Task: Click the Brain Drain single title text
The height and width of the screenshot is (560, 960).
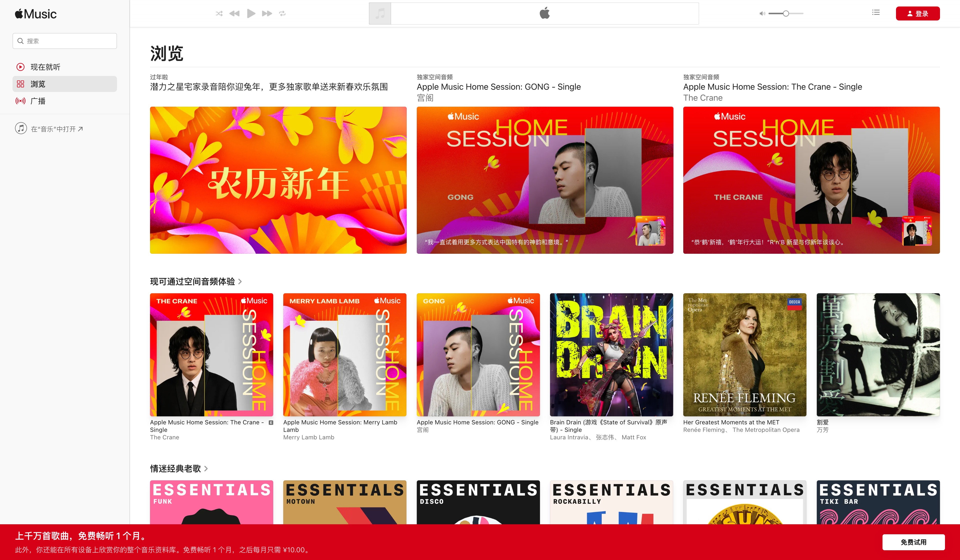Action: [x=608, y=426]
